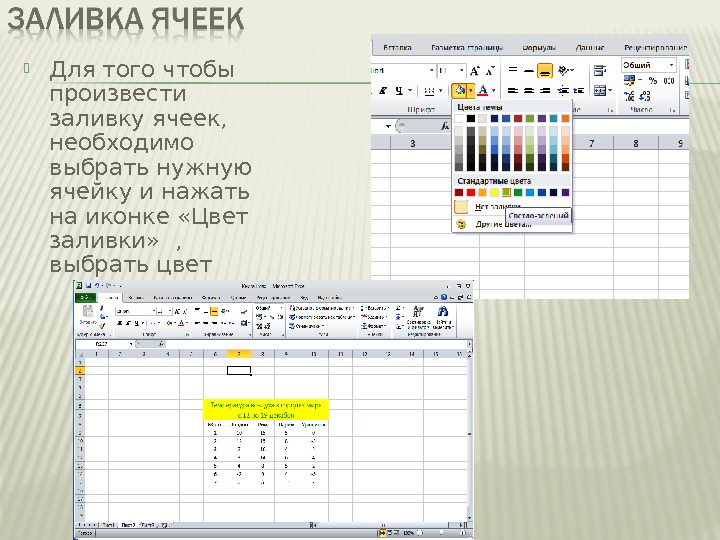Click the Decrease Decimal icon in upper ribbon
Viewport: 720px width, 540px height.
point(645,96)
